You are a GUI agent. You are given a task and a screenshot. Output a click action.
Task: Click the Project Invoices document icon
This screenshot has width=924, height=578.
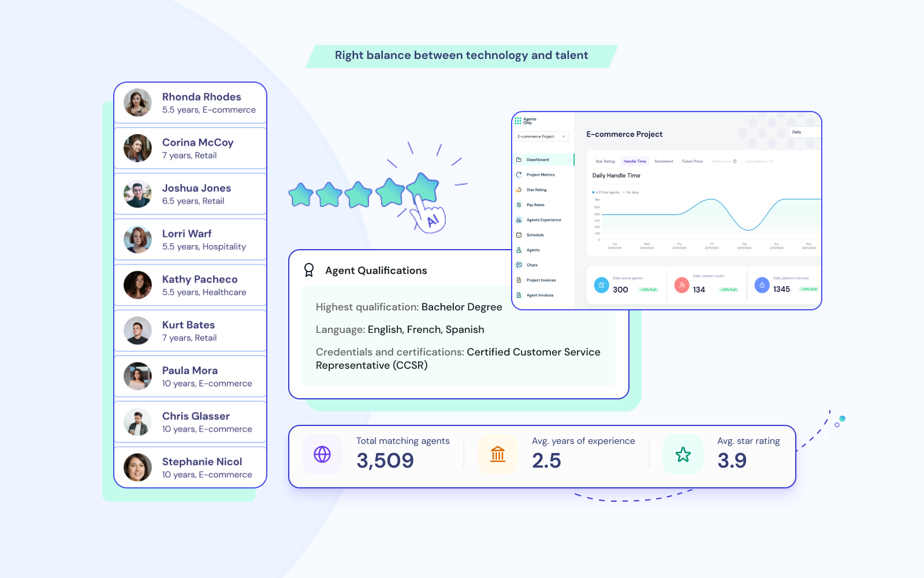pos(519,280)
